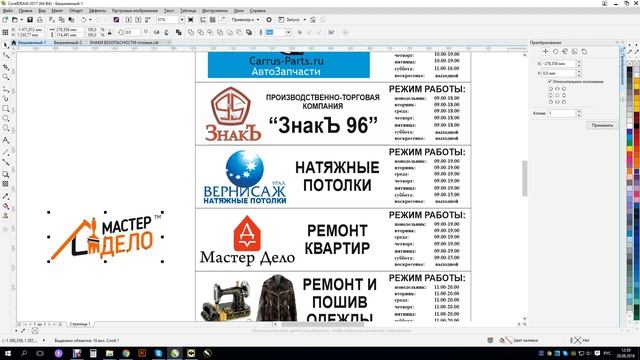
Task: Click the Print icon in standard toolbar
Action: [40, 20]
